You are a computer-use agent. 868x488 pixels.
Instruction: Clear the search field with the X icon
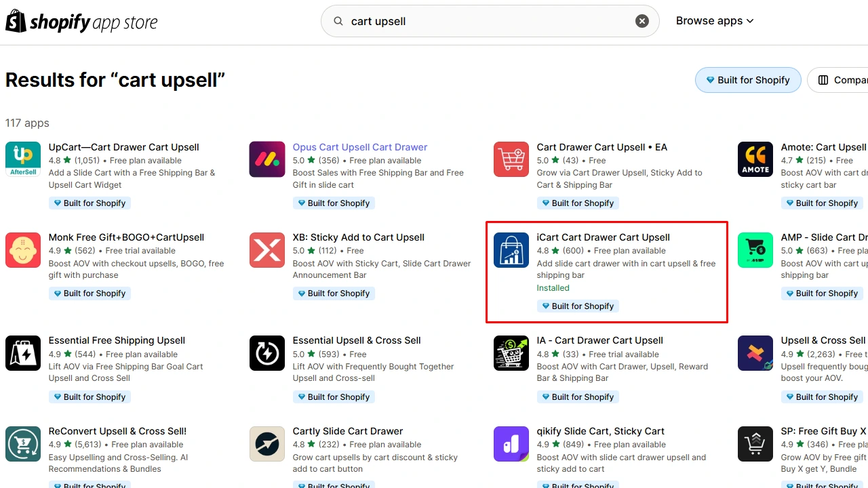point(642,21)
